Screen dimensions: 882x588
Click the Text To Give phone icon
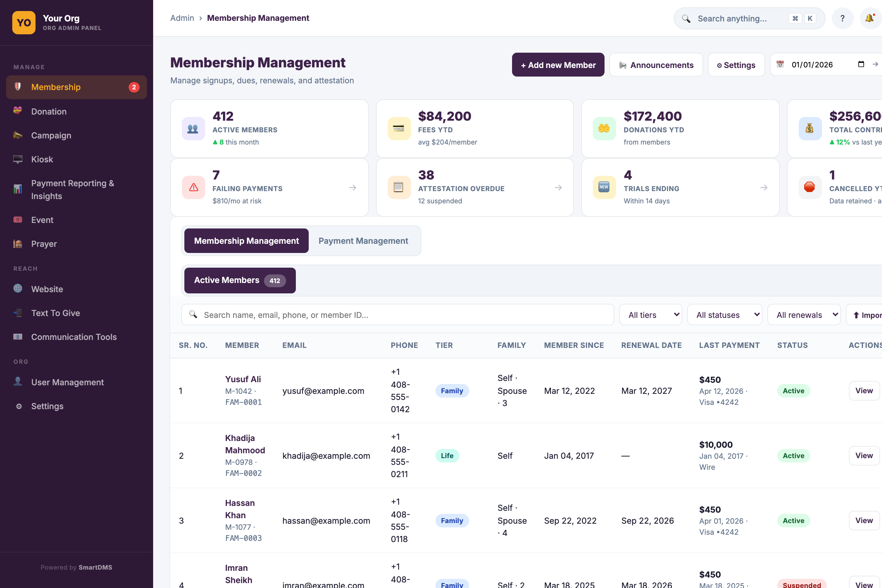tap(18, 313)
